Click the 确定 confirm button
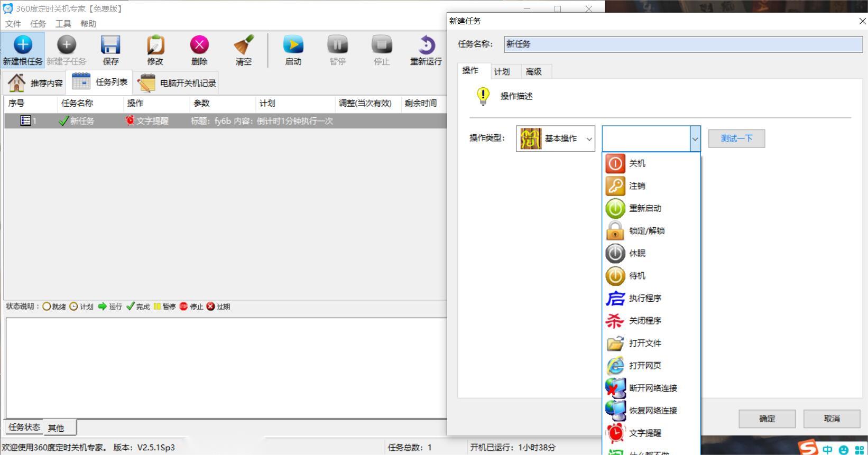This screenshot has width=868, height=455. pyautogui.click(x=767, y=419)
